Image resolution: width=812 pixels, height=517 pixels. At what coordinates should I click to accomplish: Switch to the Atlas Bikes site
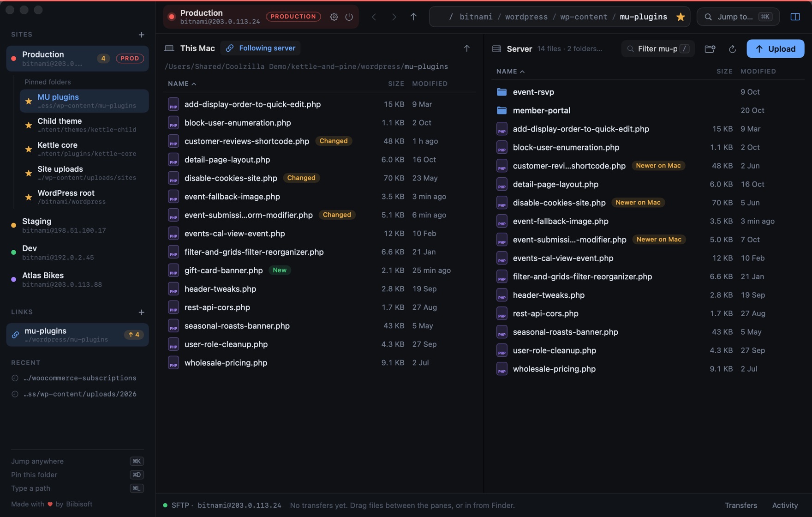tap(78, 279)
